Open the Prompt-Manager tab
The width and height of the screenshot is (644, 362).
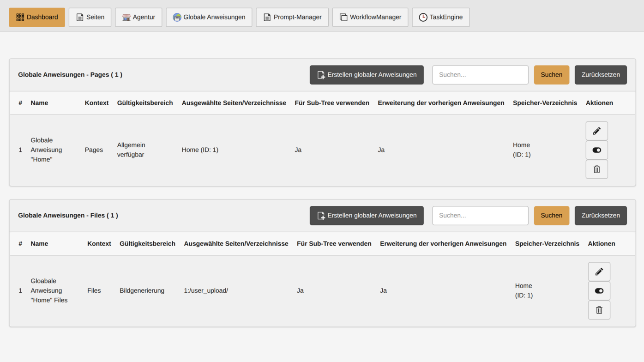[292, 17]
